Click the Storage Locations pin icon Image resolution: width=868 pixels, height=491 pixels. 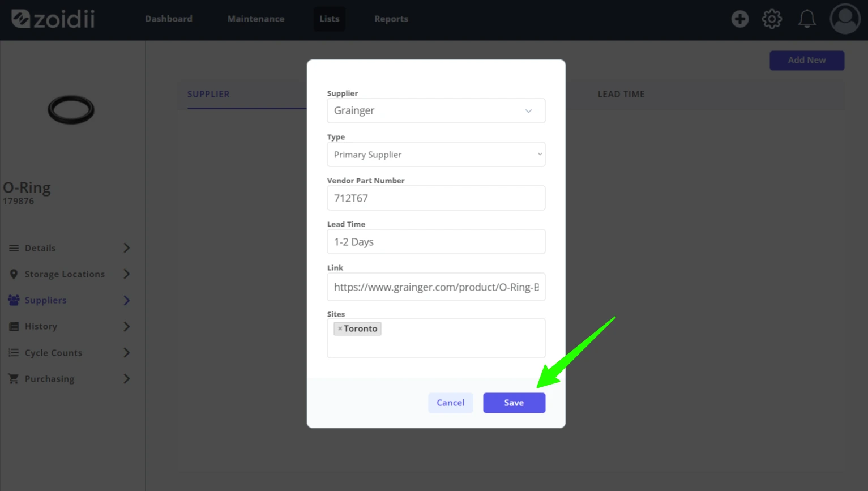(x=14, y=274)
